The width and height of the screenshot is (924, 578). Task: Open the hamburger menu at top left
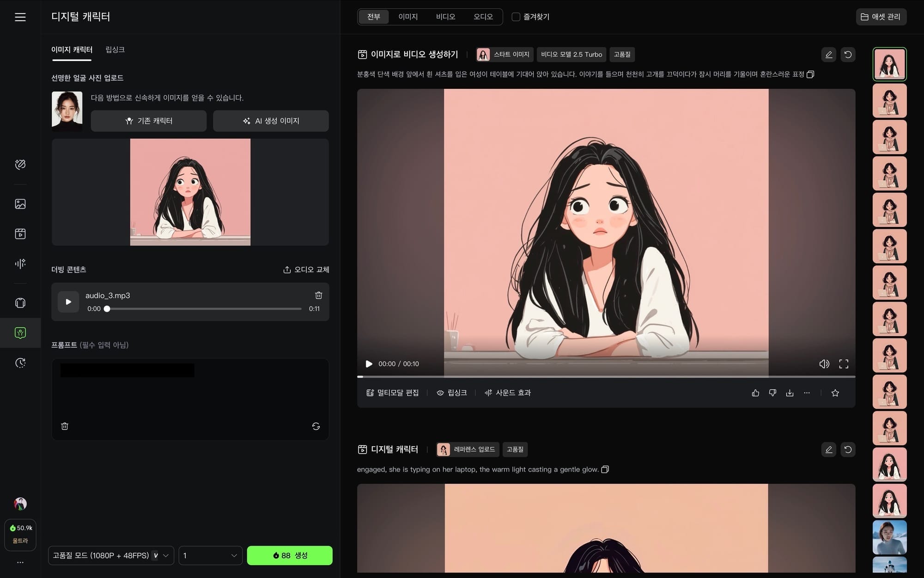[20, 17]
